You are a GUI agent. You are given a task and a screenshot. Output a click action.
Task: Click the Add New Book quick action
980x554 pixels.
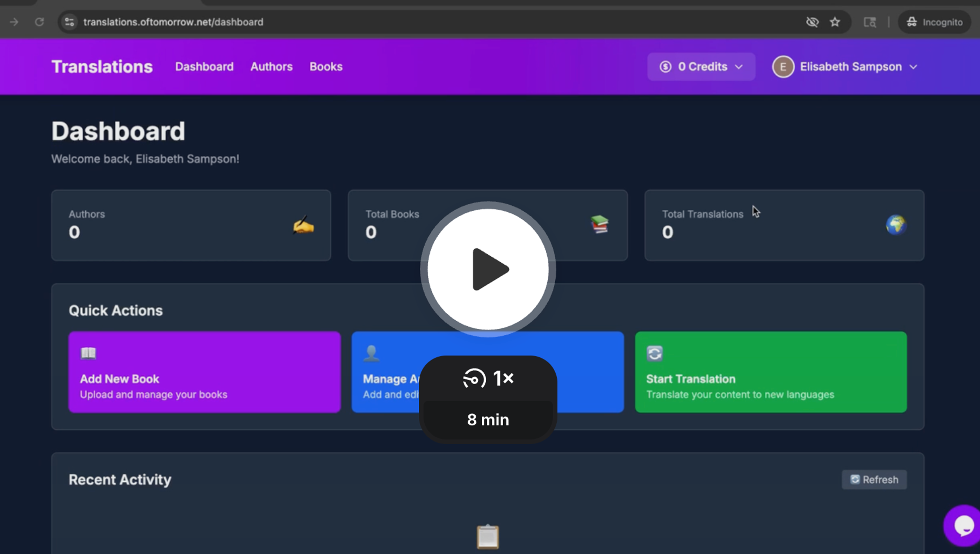tap(204, 372)
